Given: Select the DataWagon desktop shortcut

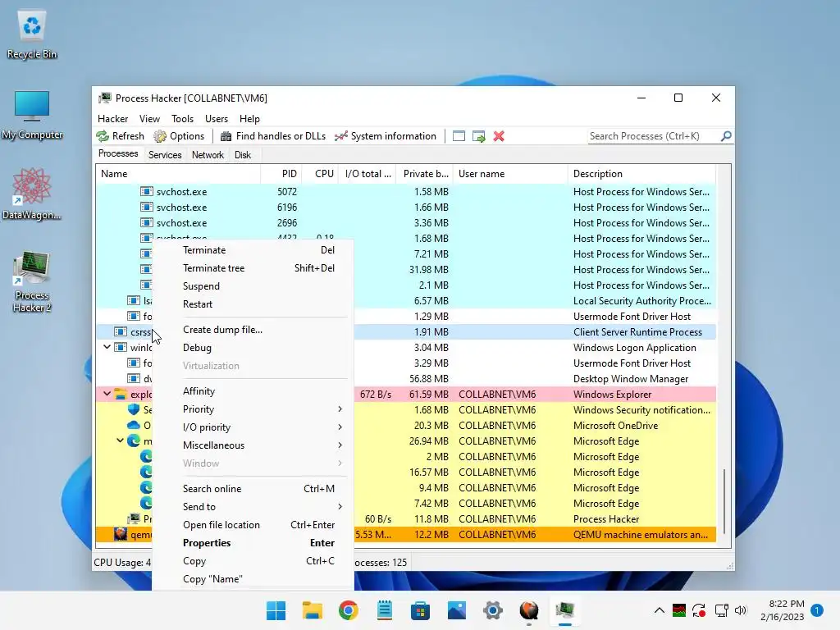Looking at the screenshot, I should 32,194.
